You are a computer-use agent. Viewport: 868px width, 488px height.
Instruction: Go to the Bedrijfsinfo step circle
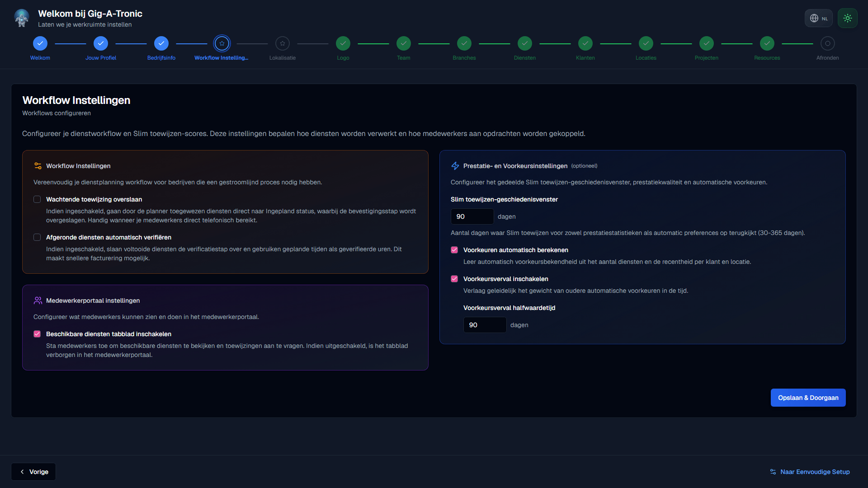[161, 43]
